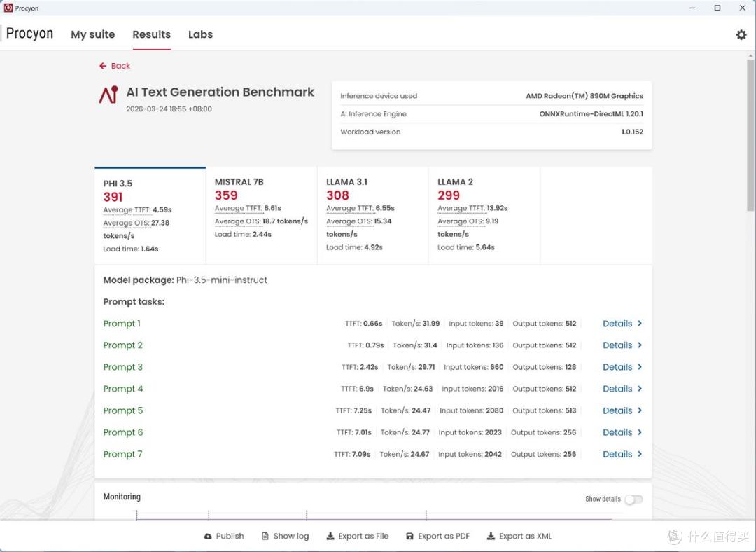This screenshot has height=552, width=756.
Task: Select the PHI 3.5 model tab
Action: [150, 216]
